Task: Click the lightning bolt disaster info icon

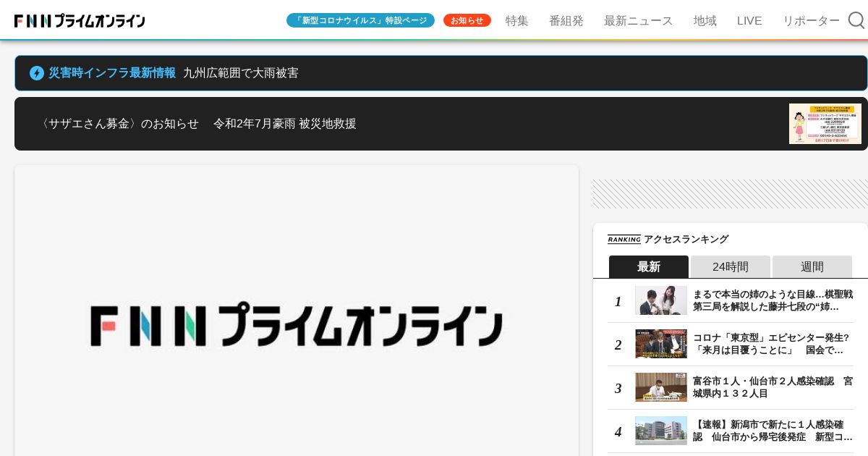Action: coord(37,73)
